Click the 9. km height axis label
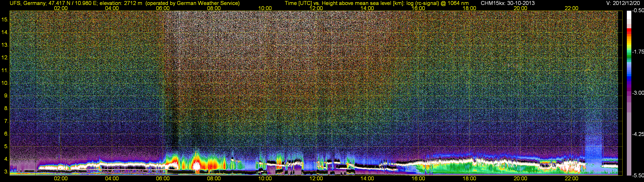Screen dimensions: 644x182 coord(6,96)
